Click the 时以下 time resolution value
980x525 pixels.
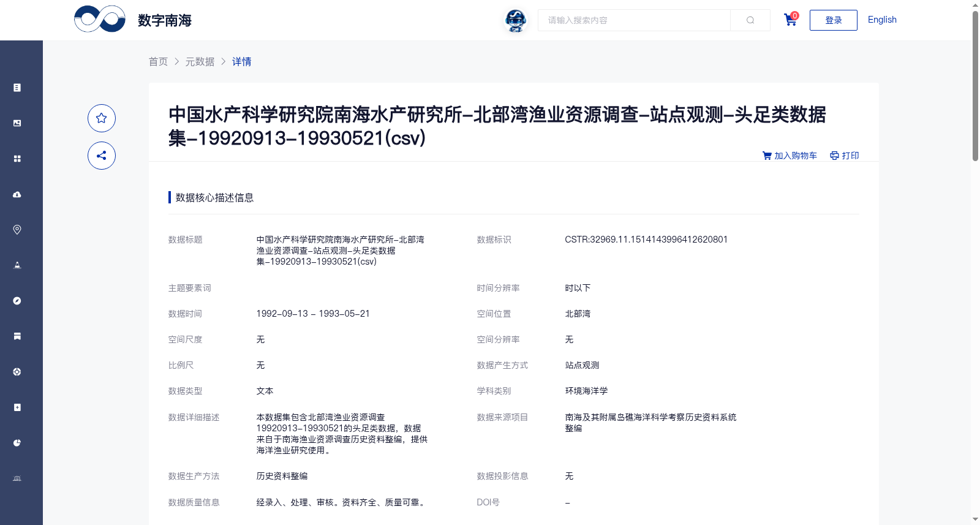[578, 288]
